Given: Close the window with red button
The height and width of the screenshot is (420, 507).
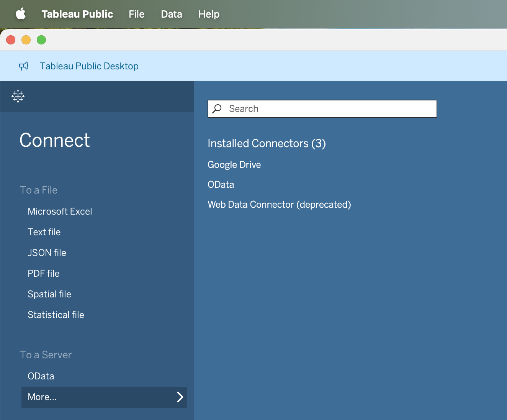Looking at the screenshot, I should tap(11, 40).
